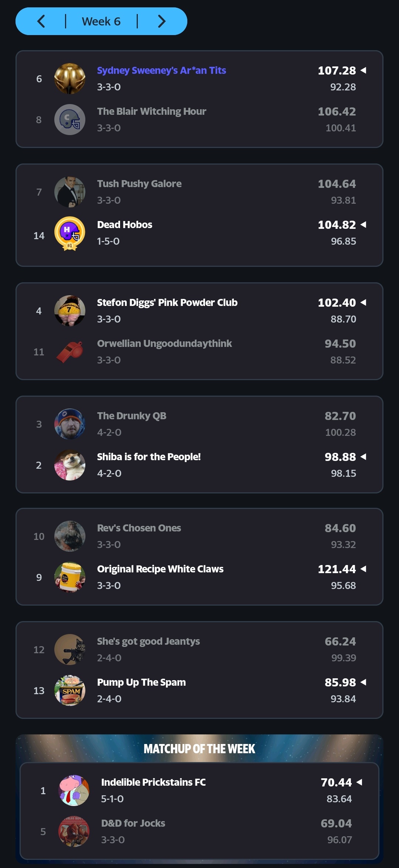Image resolution: width=399 pixels, height=868 pixels.
Task: Click Shiba is for the People! dog avatar
Action: [70, 465]
